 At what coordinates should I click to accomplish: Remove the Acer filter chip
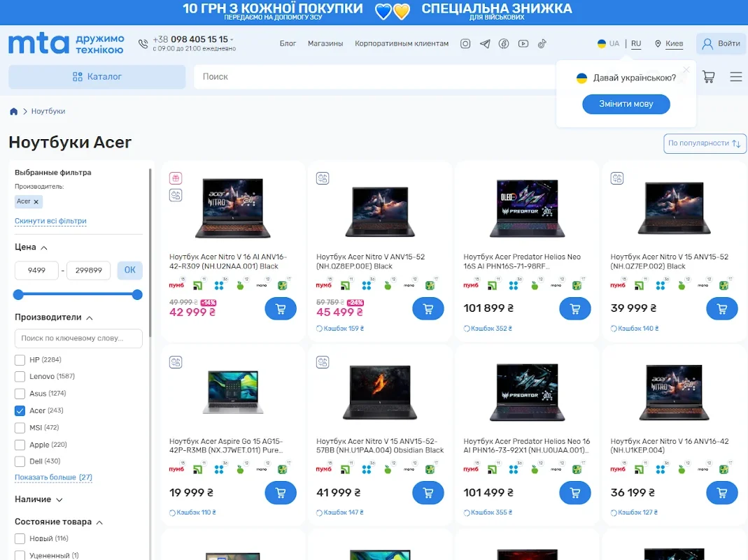[36, 201]
